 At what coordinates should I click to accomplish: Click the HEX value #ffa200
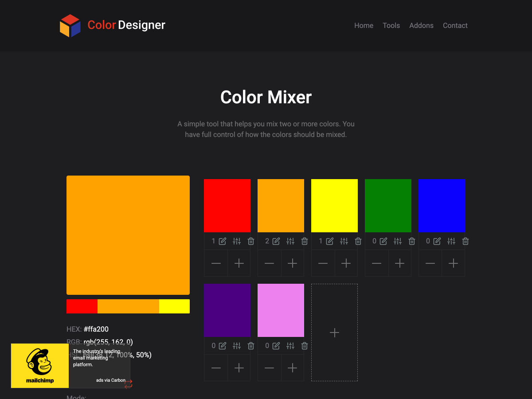pyautogui.click(x=96, y=329)
